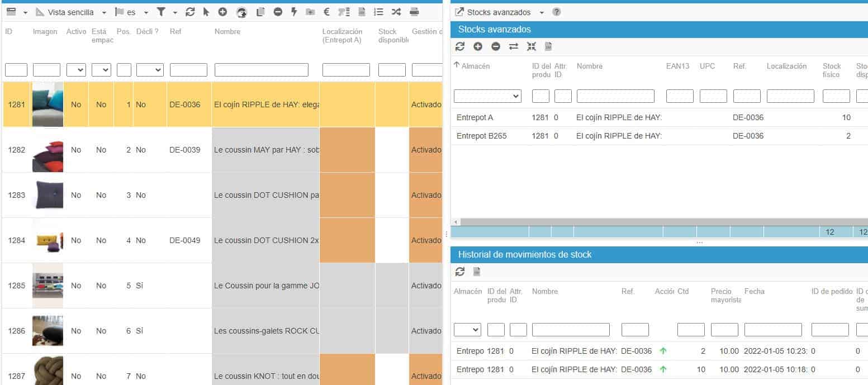Screen dimensions: 868x385
Task: Click the shuffle arrows icon in product toolbar
Action: tap(396, 12)
